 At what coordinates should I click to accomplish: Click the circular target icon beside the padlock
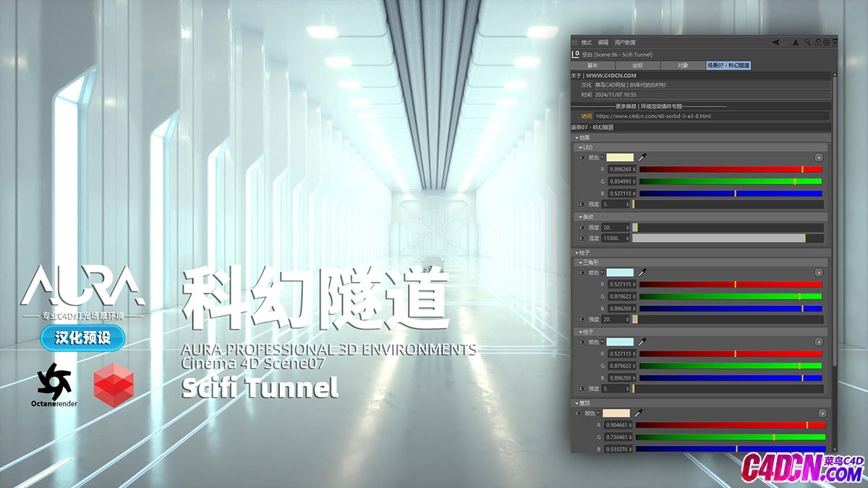(x=826, y=43)
